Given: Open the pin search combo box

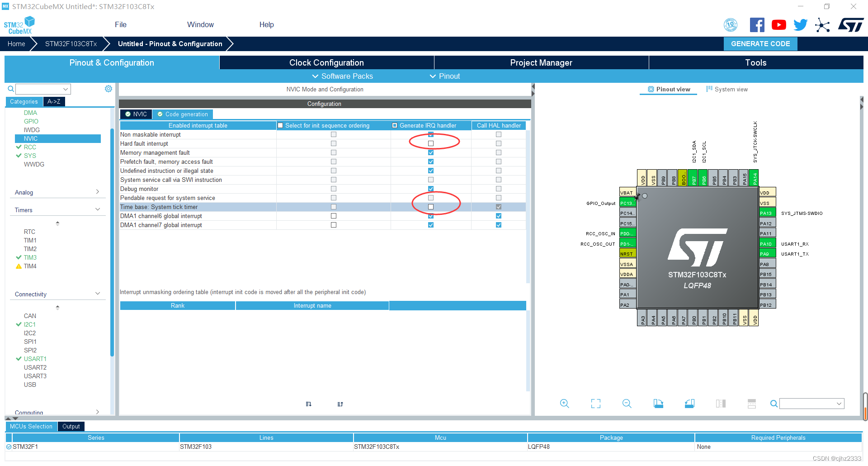Looking at the screenshot, I should click(811, 404).
